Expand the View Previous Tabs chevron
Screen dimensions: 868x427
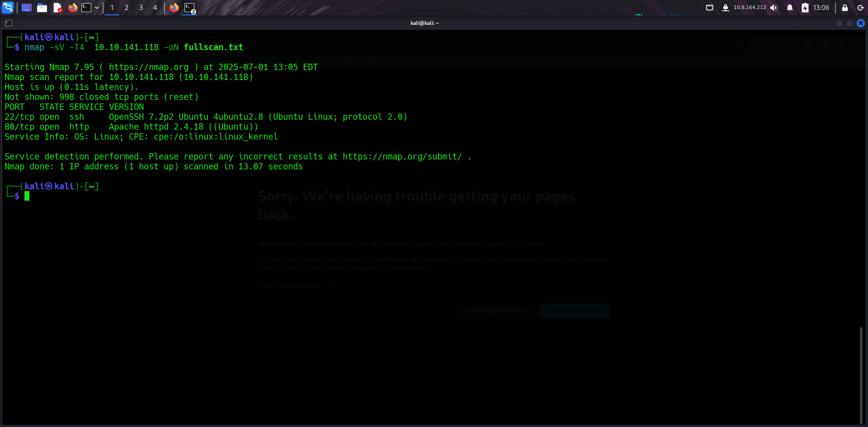coord(333,286)
